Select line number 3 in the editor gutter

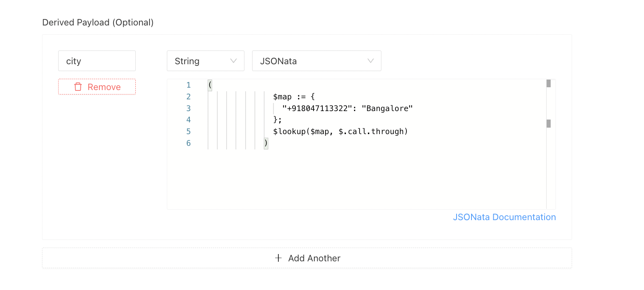coord(188,108)
